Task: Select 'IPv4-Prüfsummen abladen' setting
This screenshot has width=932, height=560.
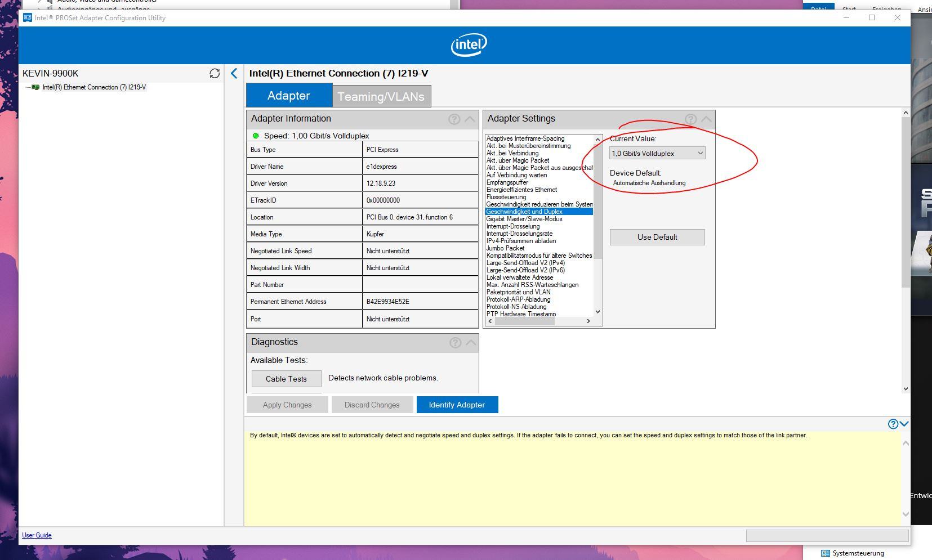Action: pyautogui.click(x=539, y=241)
